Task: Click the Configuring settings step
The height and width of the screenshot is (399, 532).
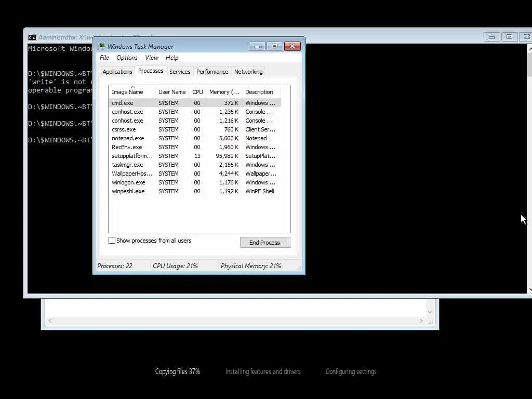Action: [351, 371]
